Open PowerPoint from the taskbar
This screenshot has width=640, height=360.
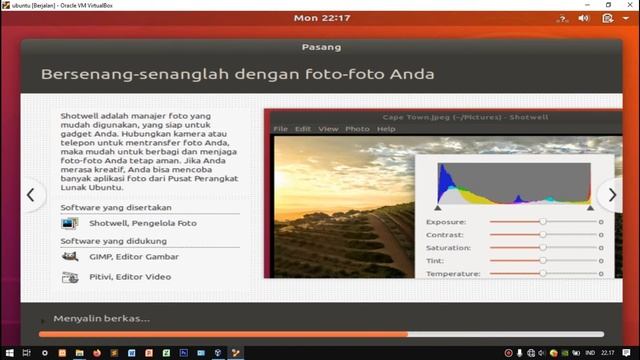(149, 353)
